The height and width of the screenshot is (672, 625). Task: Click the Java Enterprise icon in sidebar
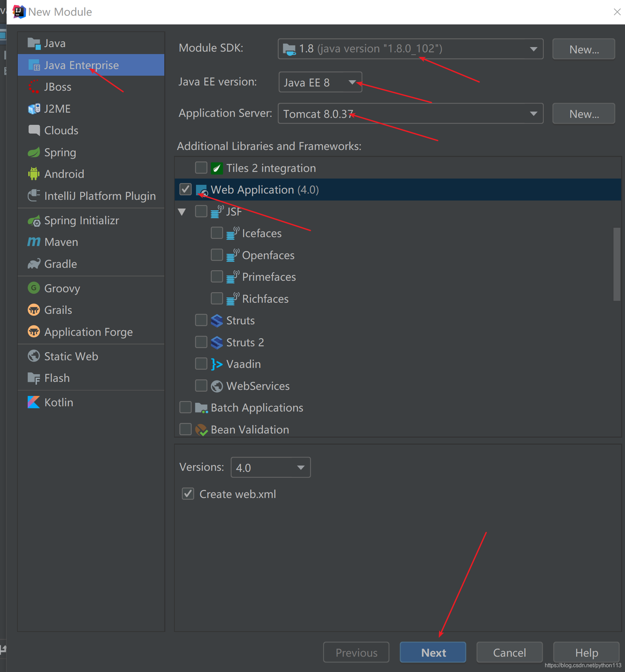pos(34,65)
